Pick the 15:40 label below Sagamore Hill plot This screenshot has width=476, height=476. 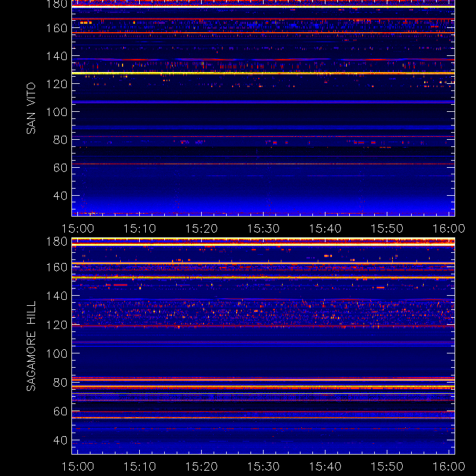(325, 466)
